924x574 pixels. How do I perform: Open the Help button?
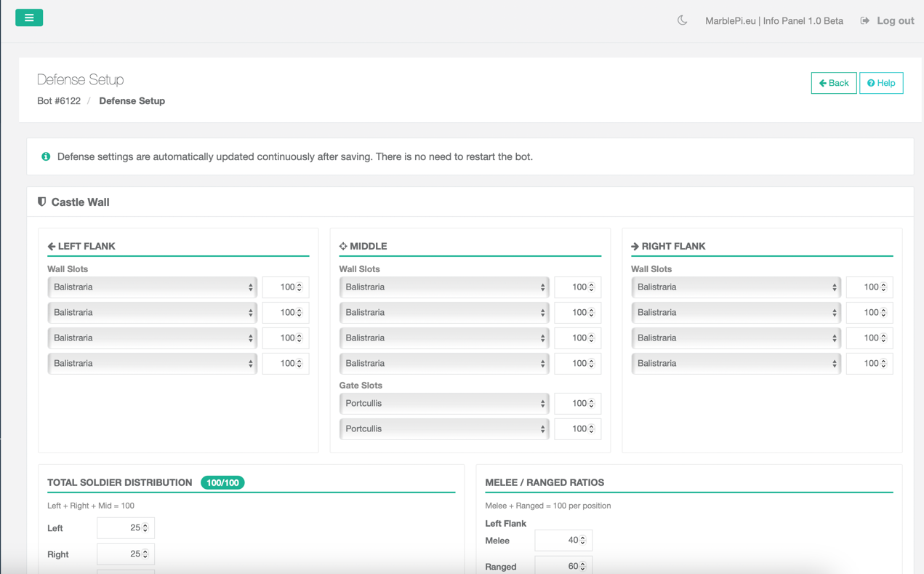pos(881,83)
